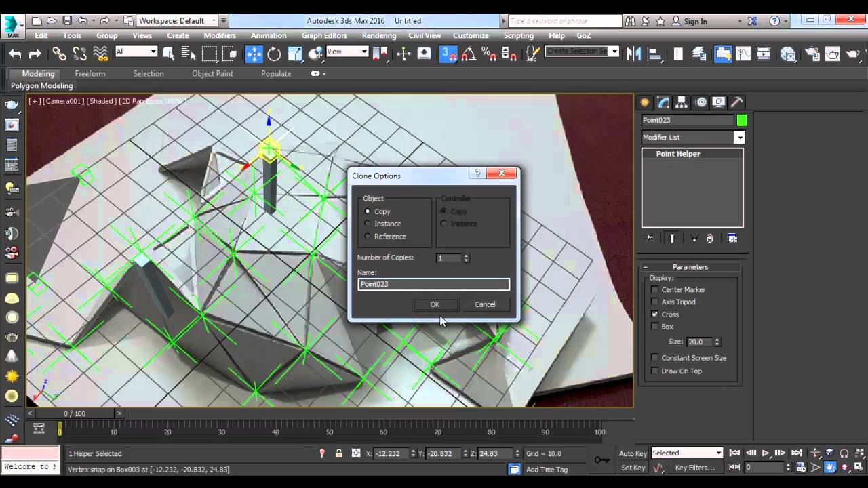
Task: Uncheck the Cross display checkbox
Action: coord(654,314)
